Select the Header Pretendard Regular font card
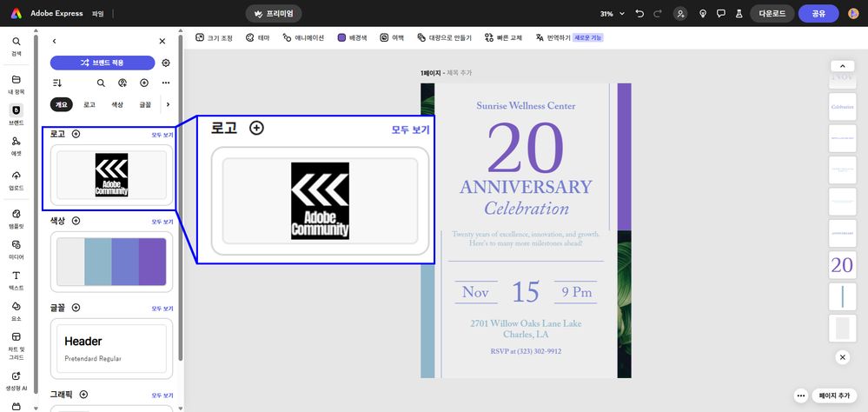Image resolution: width=868 pixels, height=412 pixels. [x=111, y=349]
